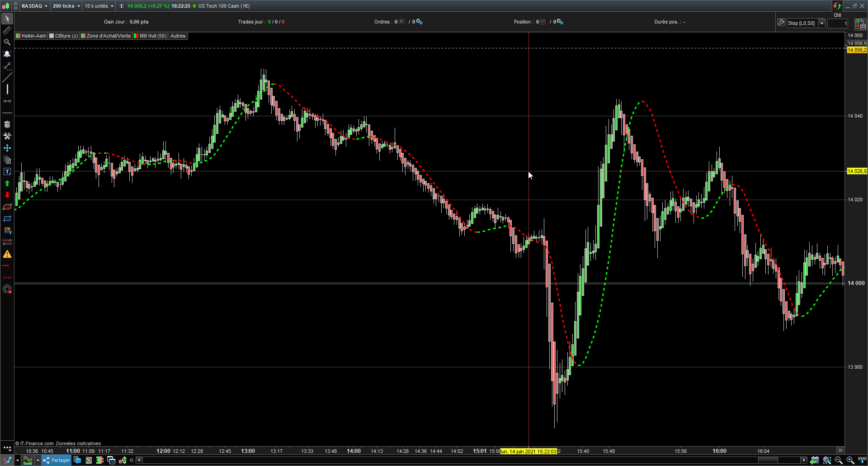This screenshot has width=868, height=466.
Task: Open the order ticket arrows icon
Action: (860, 24)
